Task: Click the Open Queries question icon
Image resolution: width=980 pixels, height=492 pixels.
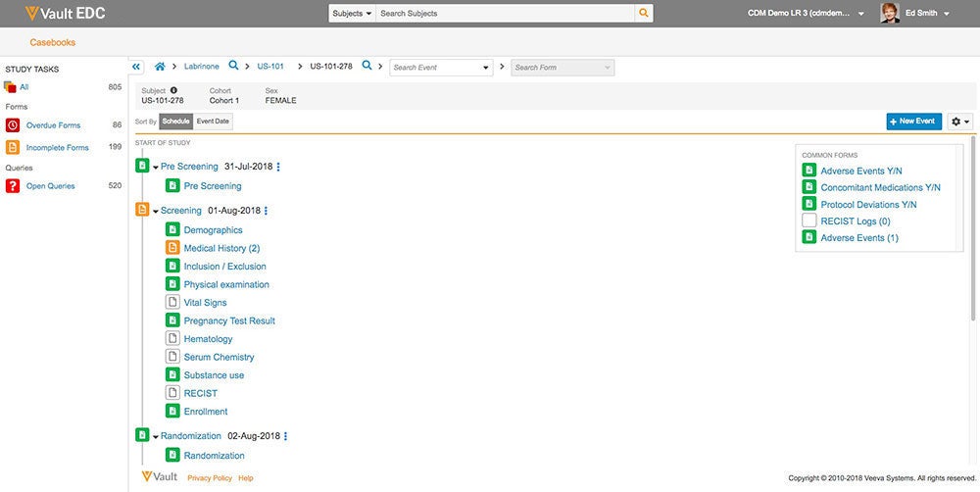Action: click(x=12, y=186)
